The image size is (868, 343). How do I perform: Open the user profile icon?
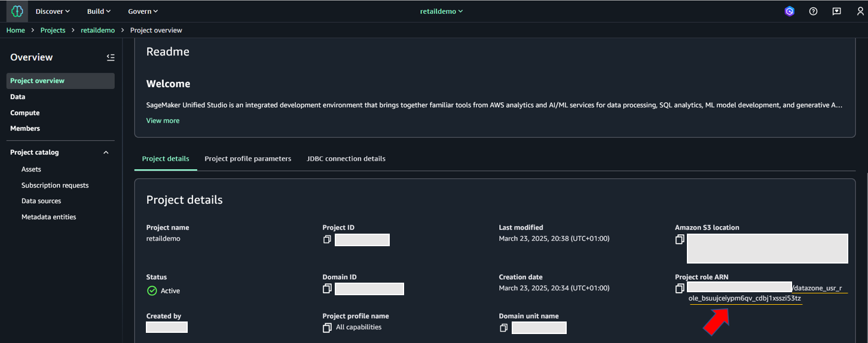(860, 11)
